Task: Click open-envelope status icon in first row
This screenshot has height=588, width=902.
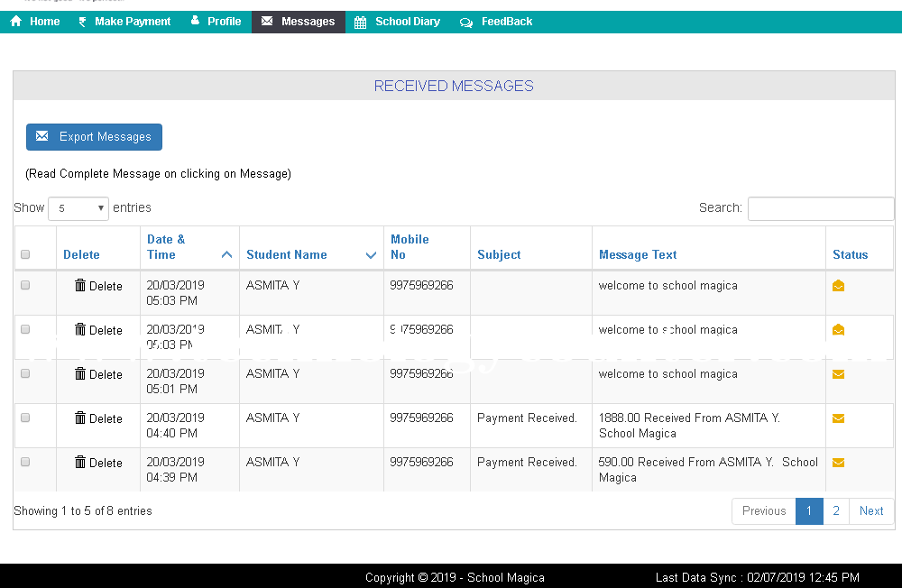Action: tap(838, 285)
